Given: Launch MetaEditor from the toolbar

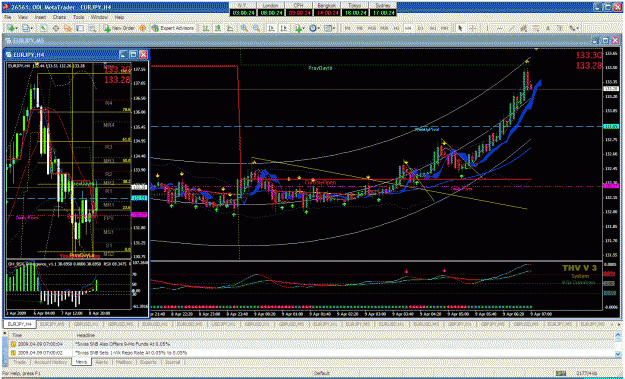Looking at the screenshot, I should (142, 28).
